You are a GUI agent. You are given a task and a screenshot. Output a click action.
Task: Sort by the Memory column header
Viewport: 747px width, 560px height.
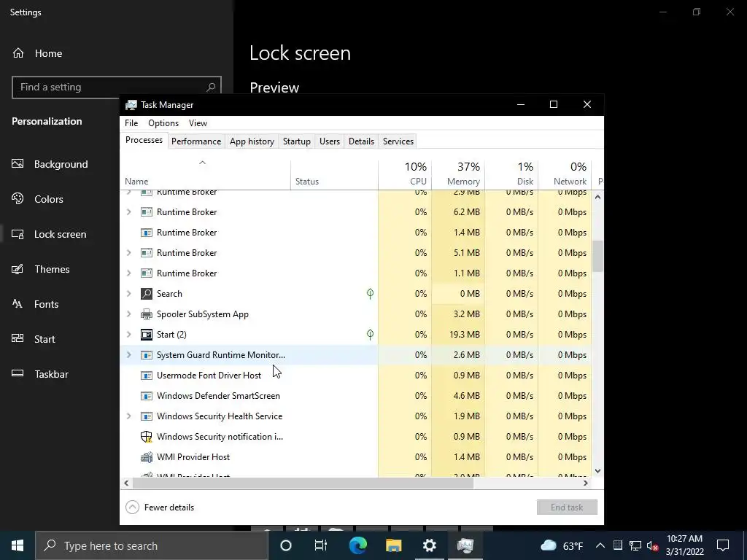tap(458, 174)
